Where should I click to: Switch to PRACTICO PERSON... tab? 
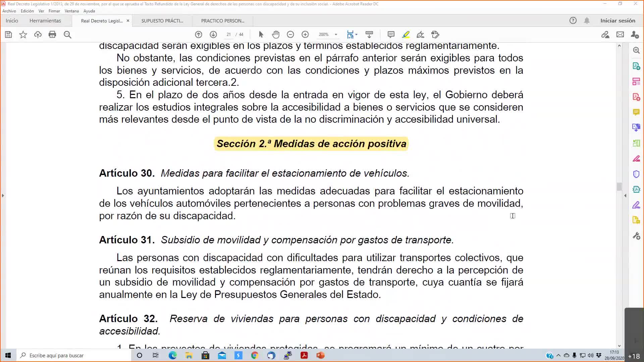[223, 21]
